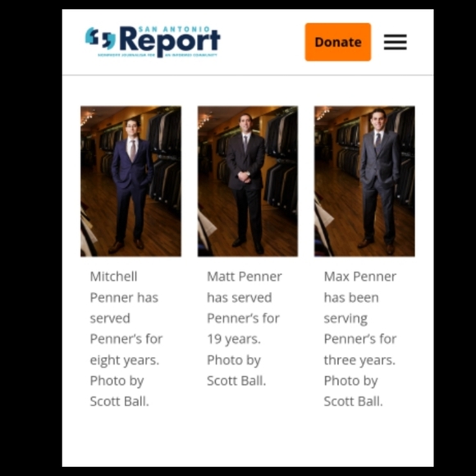Open Max Penner's photo thumbnail
Image resolution: width=476 pixels, height=476 pixels.
[x=364, y=181]
